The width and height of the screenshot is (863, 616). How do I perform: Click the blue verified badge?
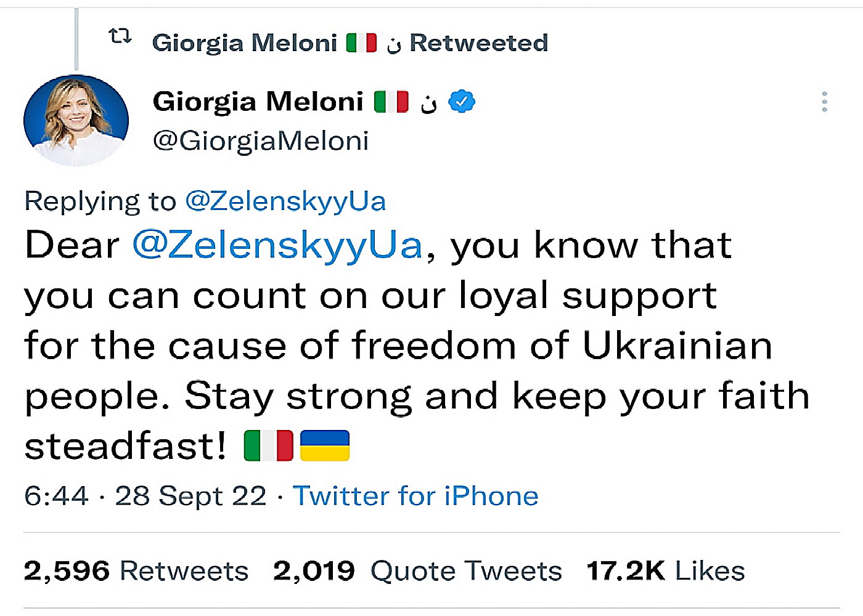click(462, 101)
